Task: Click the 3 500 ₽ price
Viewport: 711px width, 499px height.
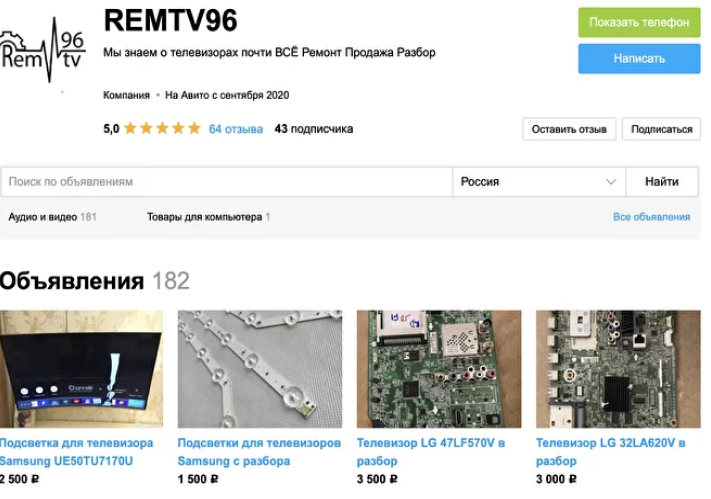Action: pos(377,479)
